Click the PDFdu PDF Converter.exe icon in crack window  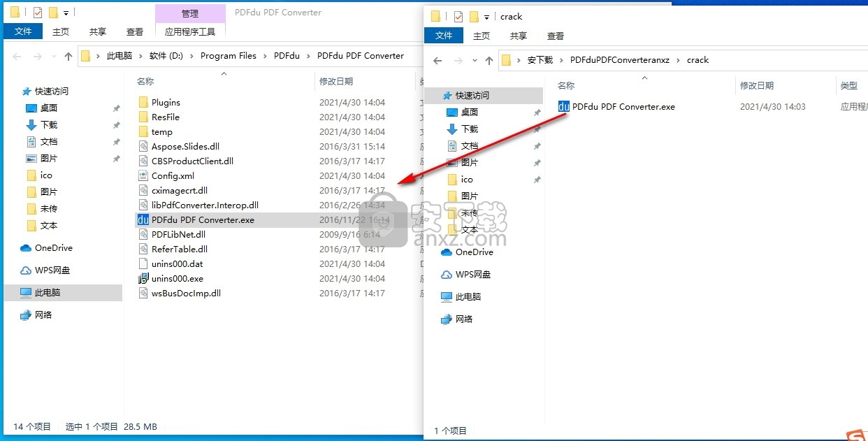564,107
